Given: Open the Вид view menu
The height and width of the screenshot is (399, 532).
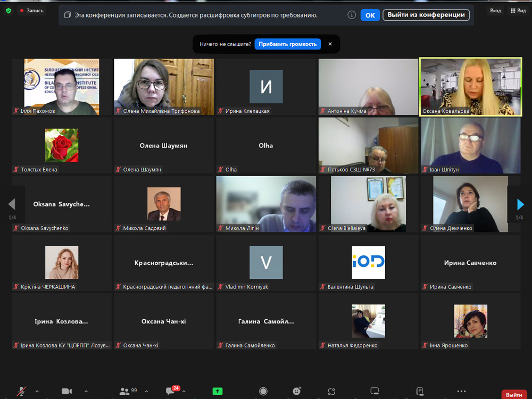Looking at the screenshot, I should 518,11.
